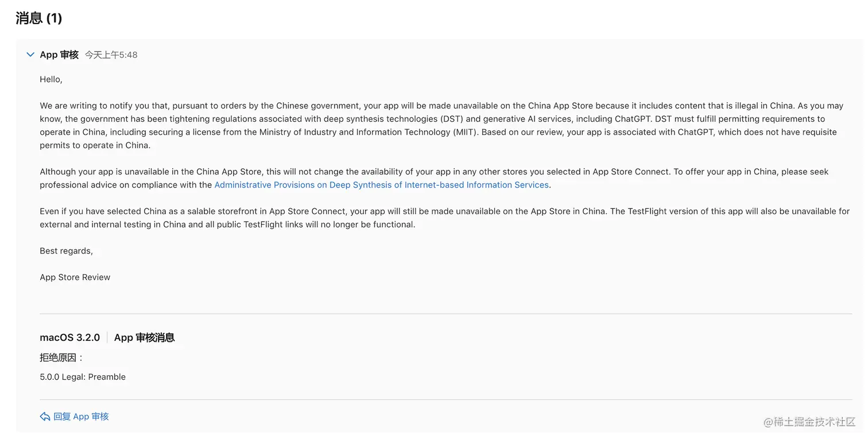Select the App 审核 sender name
The height and width of the screenshot is (440, 868).
(59, 54)
